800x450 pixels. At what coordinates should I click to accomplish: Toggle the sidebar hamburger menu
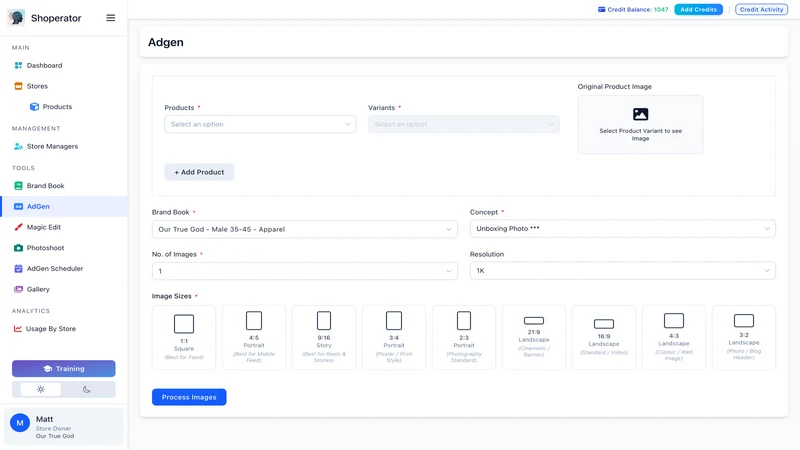point(111,18)
